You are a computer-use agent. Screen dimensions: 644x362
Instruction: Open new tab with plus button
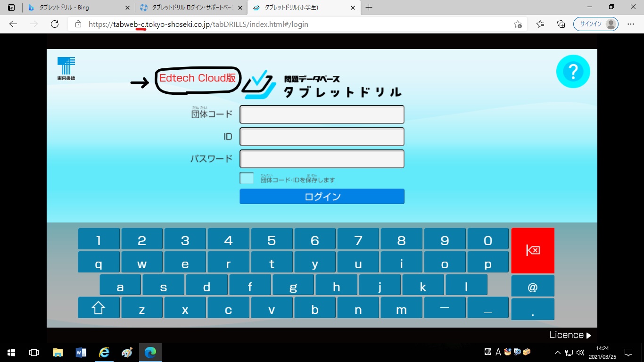[x=369, y=8]
